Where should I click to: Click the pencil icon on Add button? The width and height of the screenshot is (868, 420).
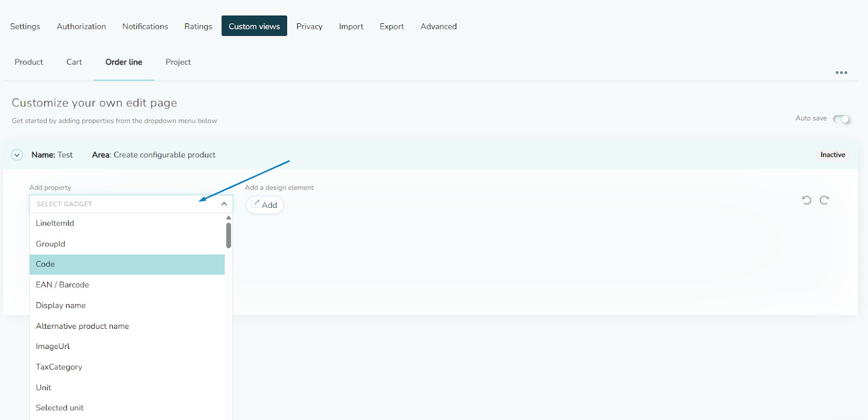[256, 203]
